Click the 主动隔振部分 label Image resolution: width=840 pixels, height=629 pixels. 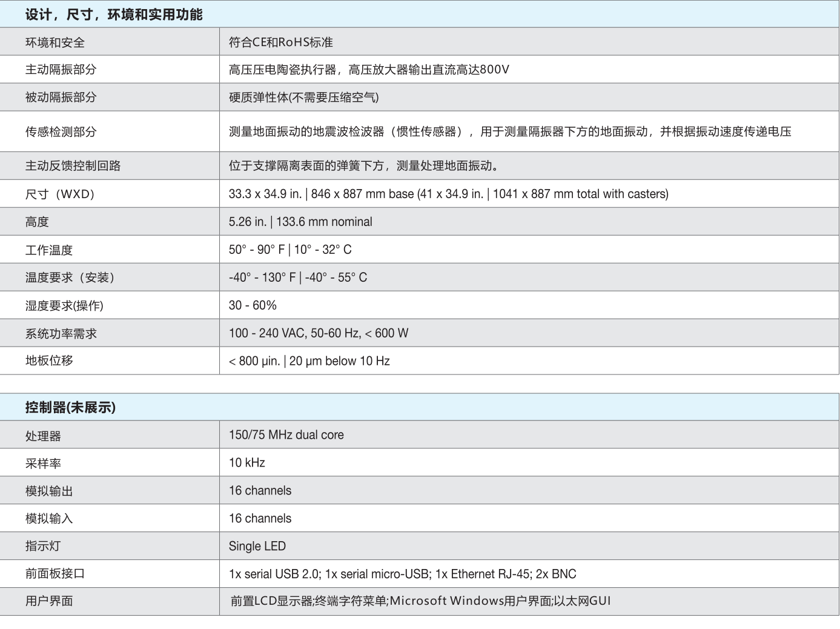pyautogui.click(x=61, y=70)
